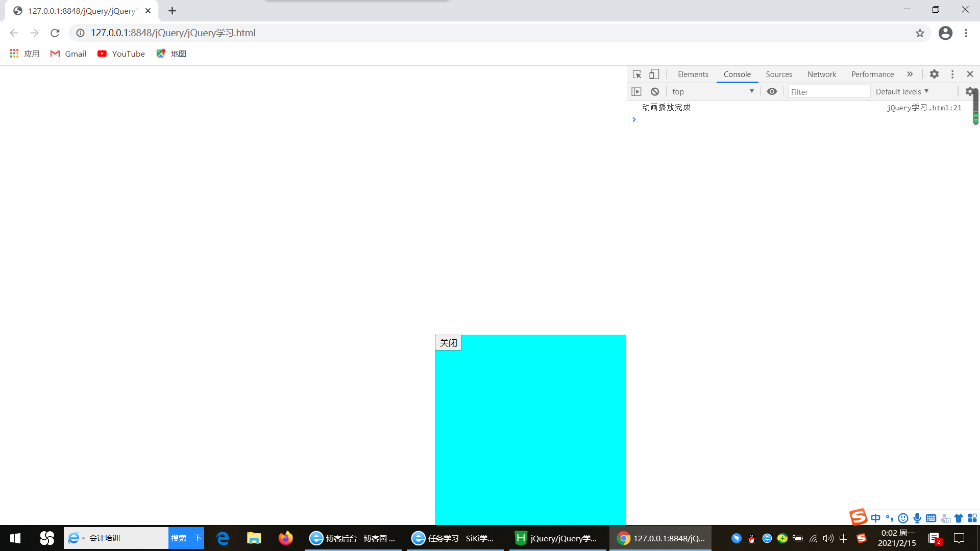980x551 pixels.
Task: Clear the console
Action: click(655, 92)
